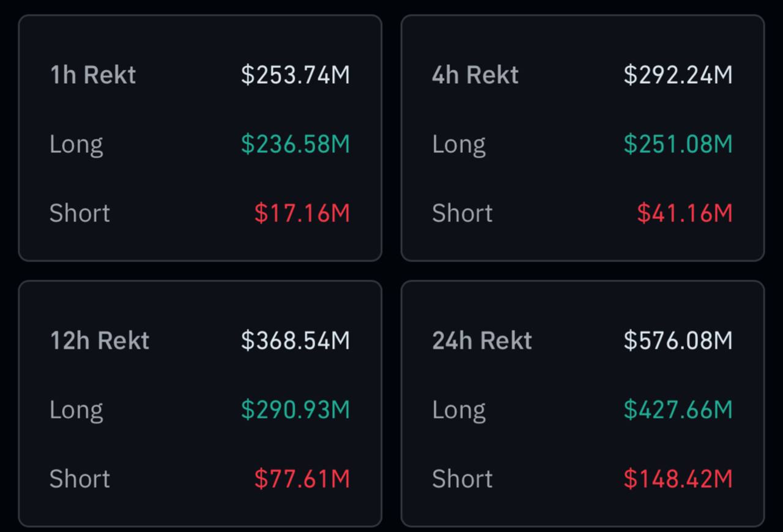The height and width of the screenshot is (532, 783).
Task: Select the 12h Rekt total $368.54M
Action: tap(295, 341)
